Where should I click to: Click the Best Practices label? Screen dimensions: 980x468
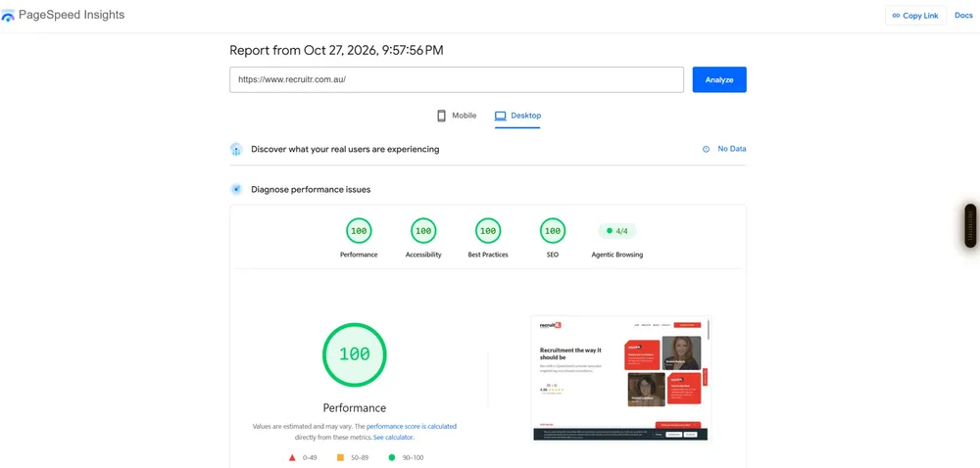pyautogui.click(x=488, y=255)
